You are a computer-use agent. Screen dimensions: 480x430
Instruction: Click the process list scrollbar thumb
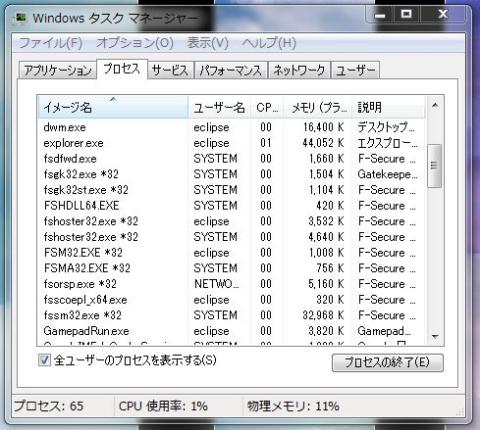pos(434,166)
